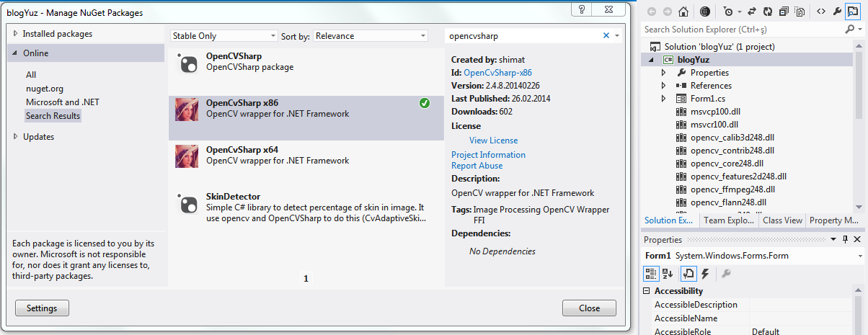Screen dimensions: 868x335
Task: Select the All source under Online
Action: pyautogui.click(x=31, y=75)
